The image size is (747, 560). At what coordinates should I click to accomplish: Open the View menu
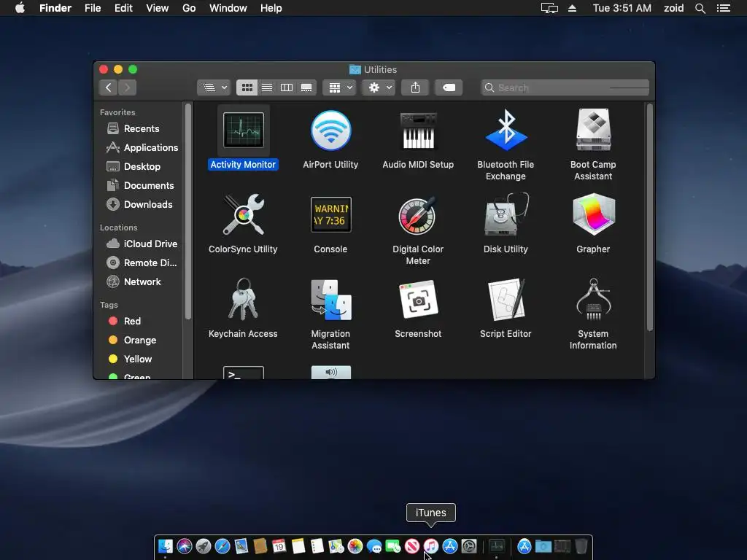158,8
